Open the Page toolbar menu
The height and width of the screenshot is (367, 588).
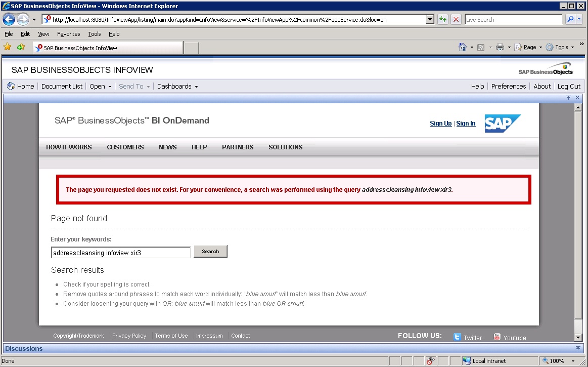coord(528,47)
